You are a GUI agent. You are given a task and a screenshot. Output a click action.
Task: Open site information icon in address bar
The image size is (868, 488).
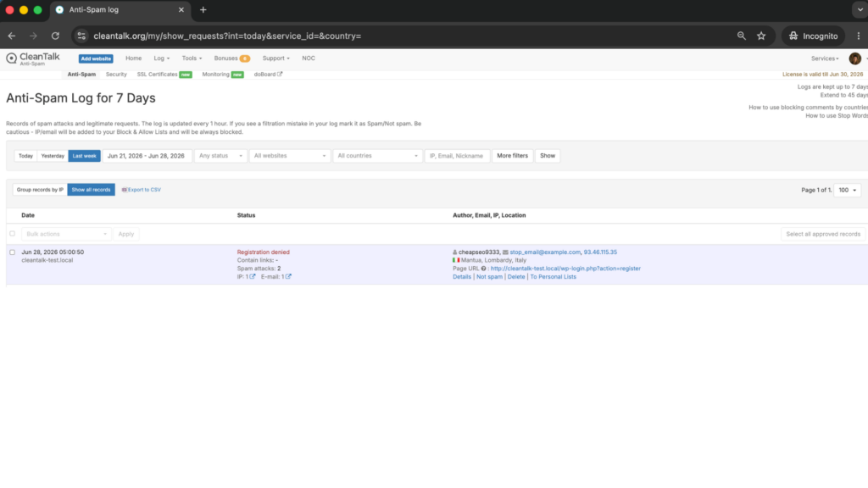[81, 36]
